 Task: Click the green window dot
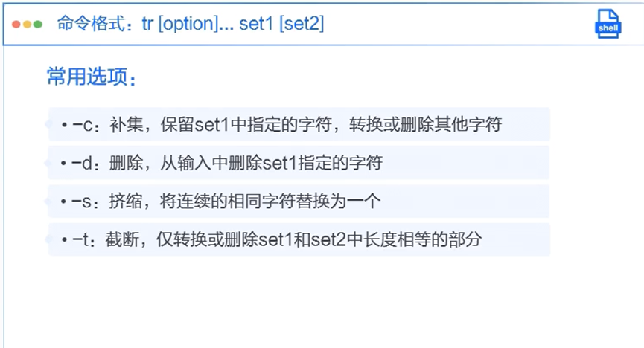[x=38, y=25]
